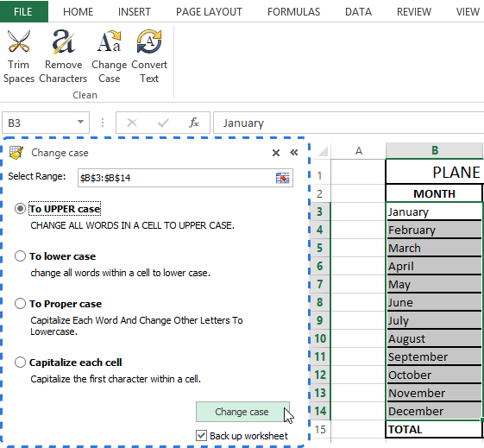Select column B header
Screen dimensions: 484x448
(435, 151)
